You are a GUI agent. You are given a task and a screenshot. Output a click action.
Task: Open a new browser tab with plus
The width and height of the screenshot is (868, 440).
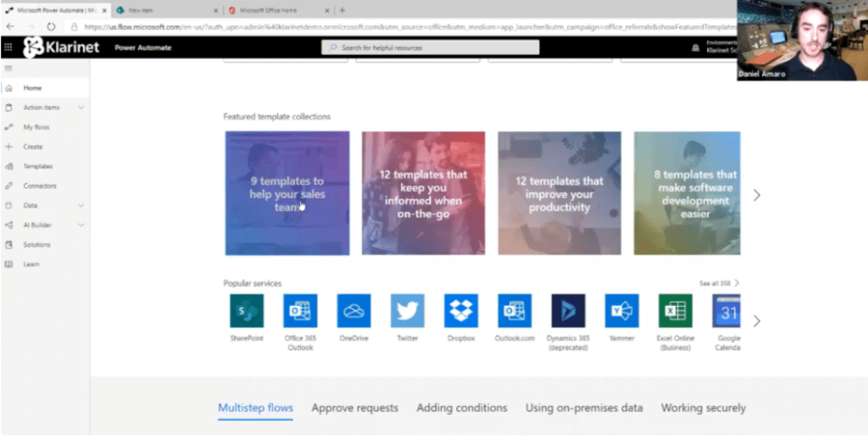point(342,10)
